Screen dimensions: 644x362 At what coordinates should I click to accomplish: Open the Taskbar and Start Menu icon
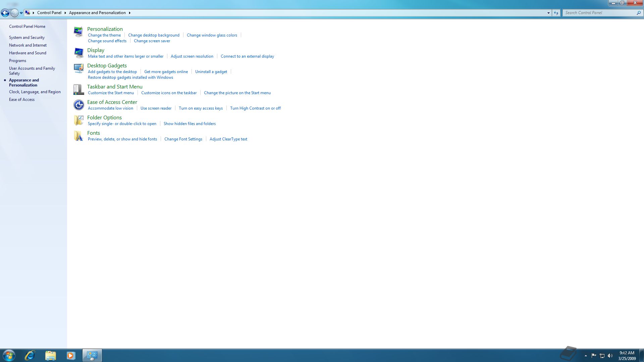click(78, 89)
